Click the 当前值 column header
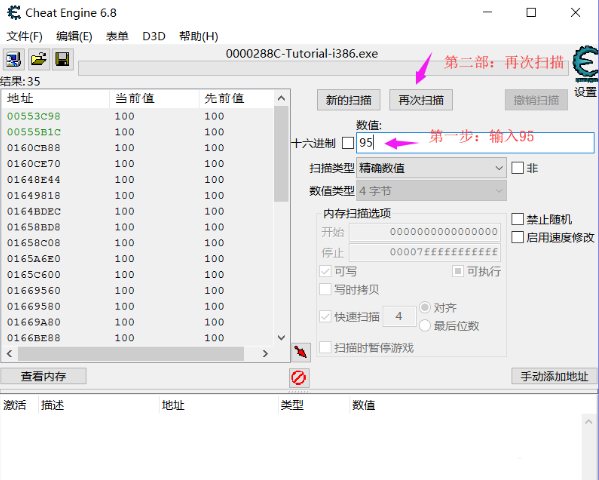The image size is (599, 480). pos(155,99)
